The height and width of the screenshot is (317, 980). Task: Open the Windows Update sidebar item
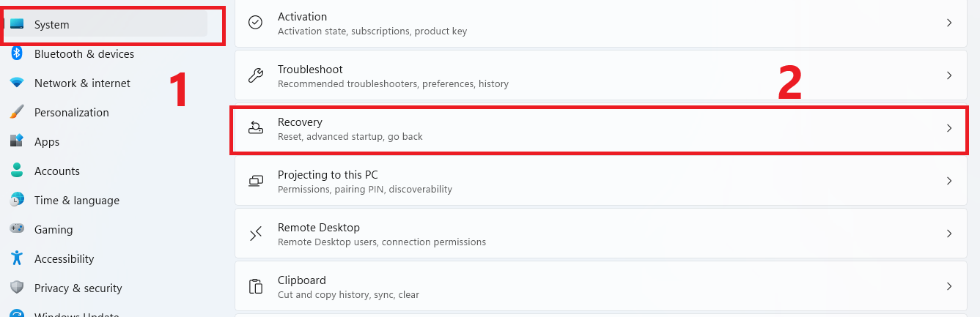pos(76,314)
